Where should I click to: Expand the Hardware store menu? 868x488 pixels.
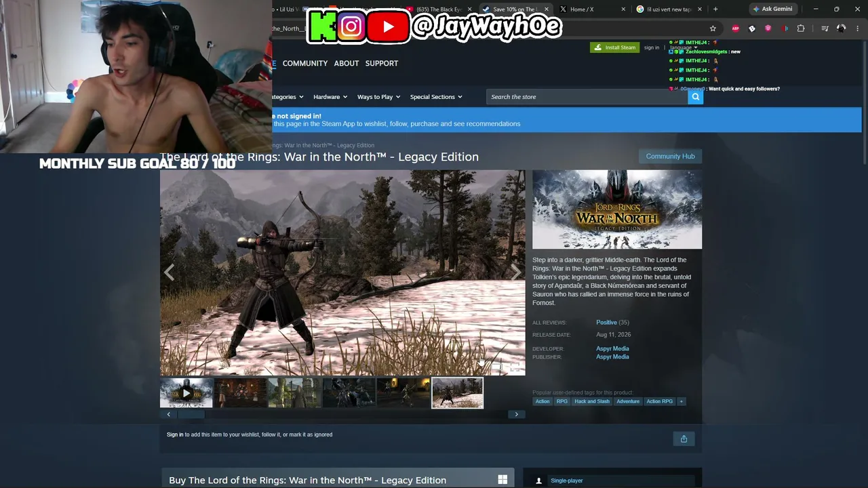[x=330, y=97]
